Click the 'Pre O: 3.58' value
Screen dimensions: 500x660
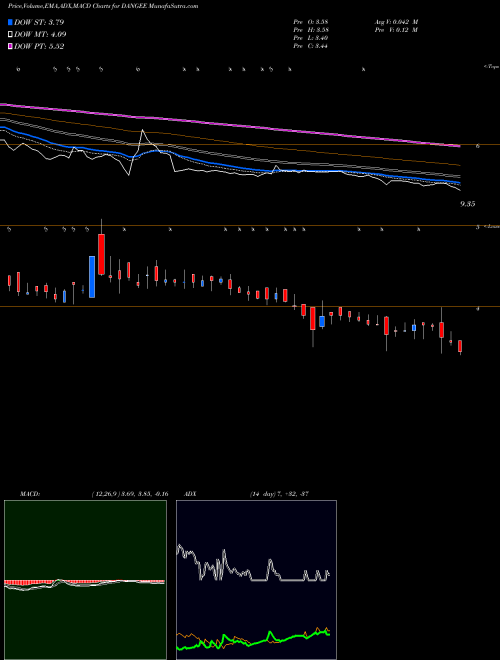[x=311, y=22]
